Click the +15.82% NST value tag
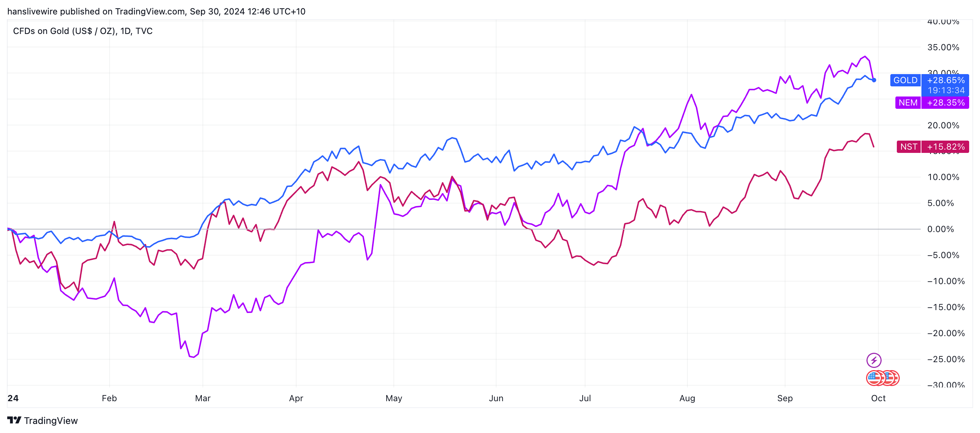This screenshot has width=980, height=433. coord(945,147)
